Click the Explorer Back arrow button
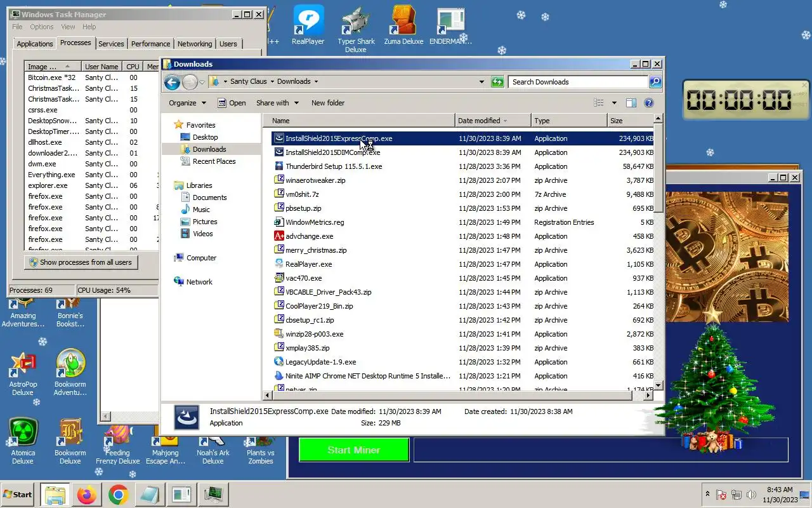Screen dimensions: 812x508 point(172,82)
